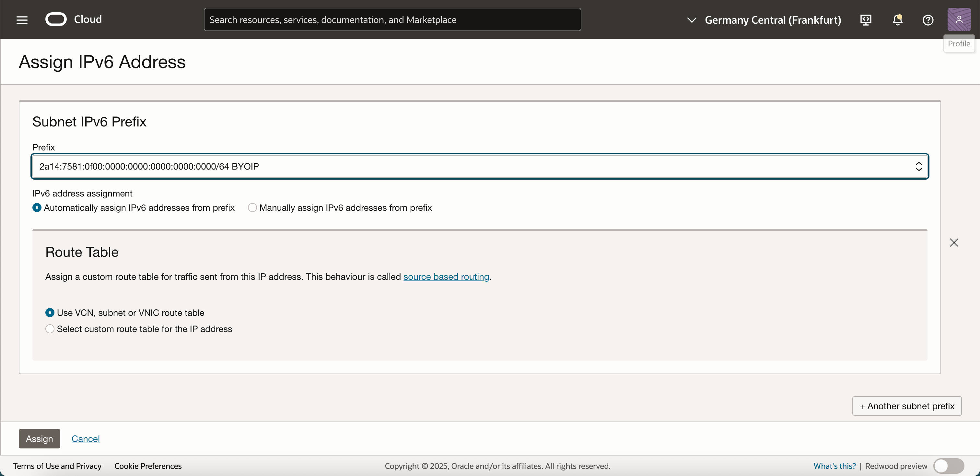Select Manually assign IPv6 addresses option
This screenshot has height=476, width=980.
click(252, 208)
